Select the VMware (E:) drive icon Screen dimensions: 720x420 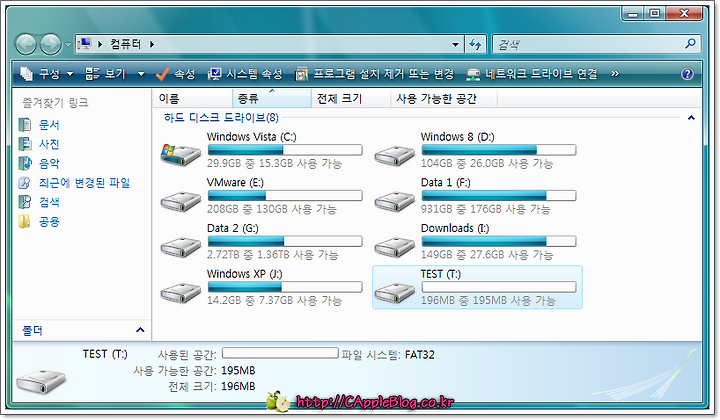tap(180, 201)
